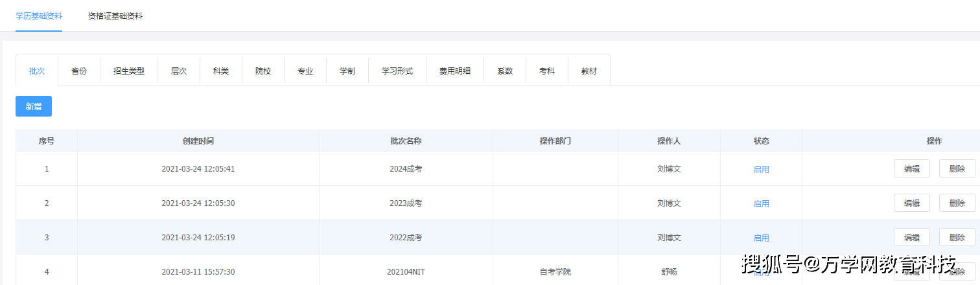Click the blue 新增 button
The height and width of the screenshot is (285, 980).
pos(34,106)
